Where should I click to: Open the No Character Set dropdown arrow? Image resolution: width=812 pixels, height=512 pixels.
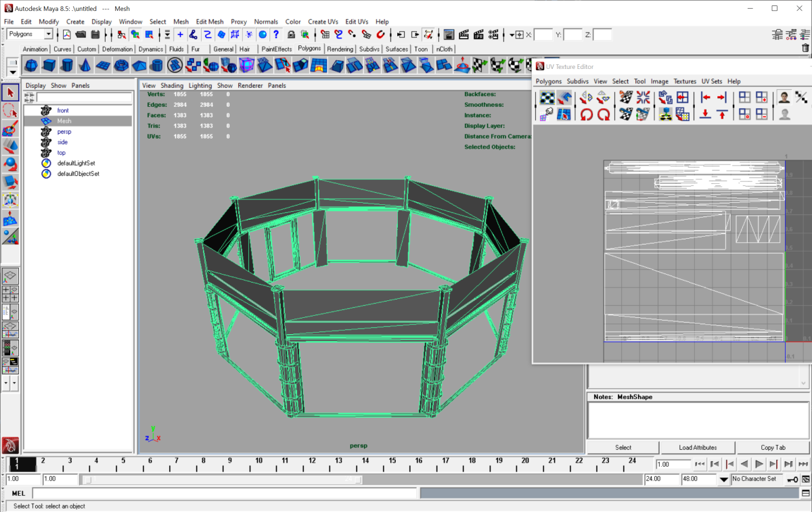click(x=725, y=479)
